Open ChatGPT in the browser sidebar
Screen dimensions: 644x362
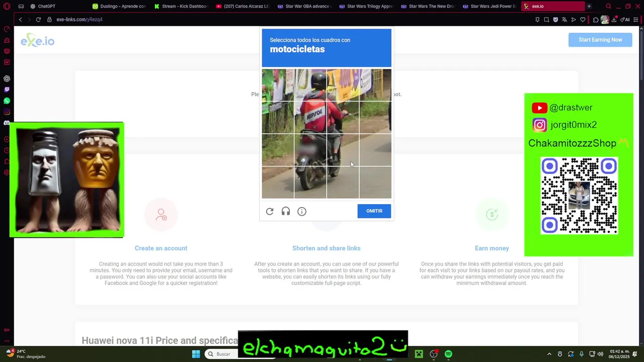click(x=7, y=78)
